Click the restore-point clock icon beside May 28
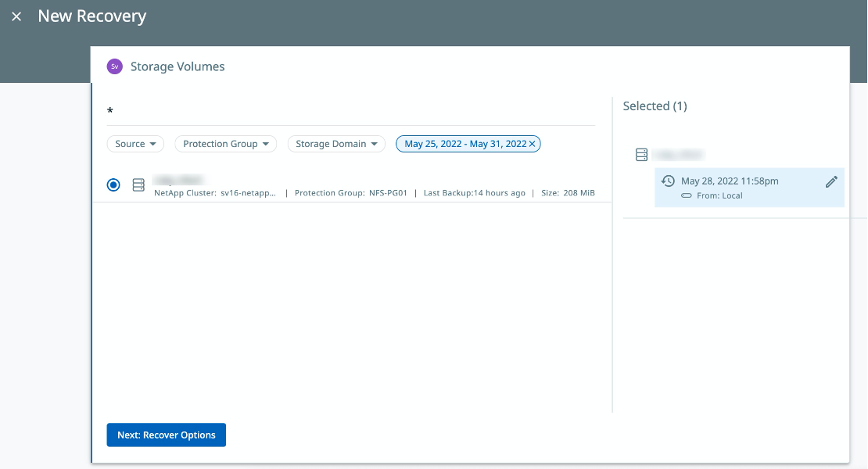 tap(668, 181)
